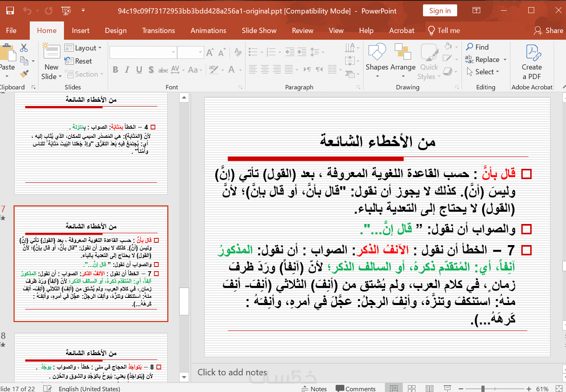Switch to Slide Sorter view icon

click(411, 388)
